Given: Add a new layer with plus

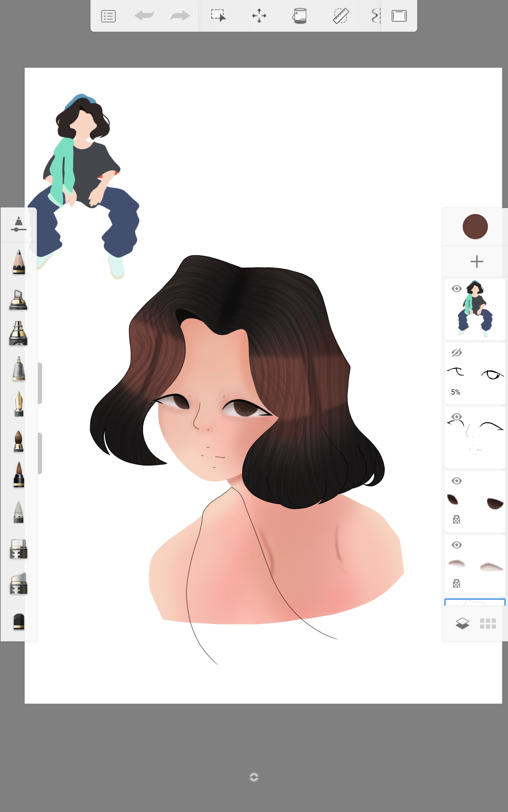Looking at the screenshot, I should pos(477,261).
